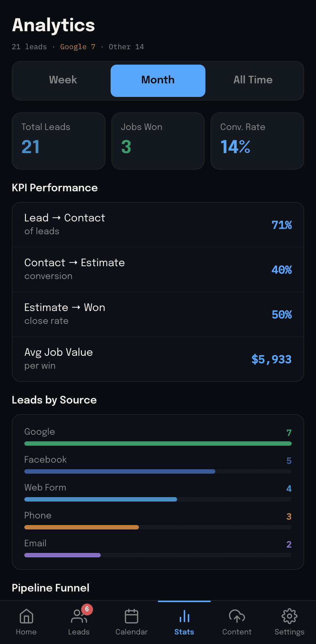The height and width of the screenshot is (644, 316).
Task: Click the Google leads green bar
Action: (x=158, y=444)
